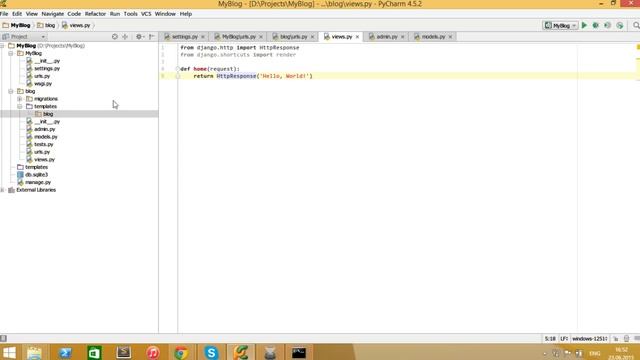
Task: Open the Navigate menu
Action: 53,14
